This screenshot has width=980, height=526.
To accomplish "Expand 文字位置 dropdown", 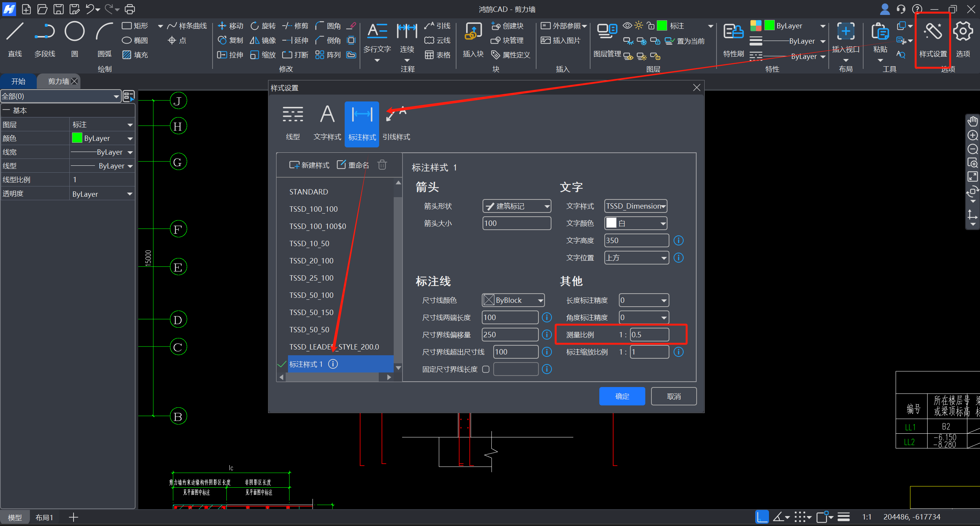I will 636,258.
